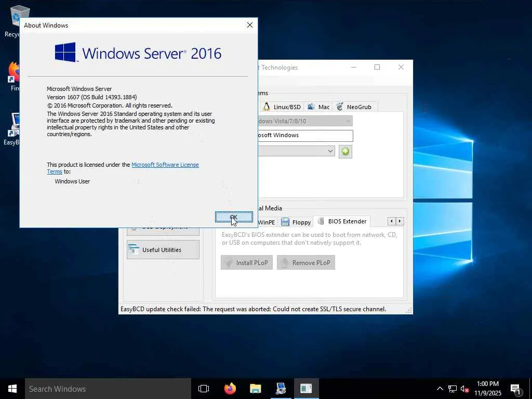This screenshot has width=532, height=399.
Task: Open the Windows Start menu
Action: click(12, 389)
